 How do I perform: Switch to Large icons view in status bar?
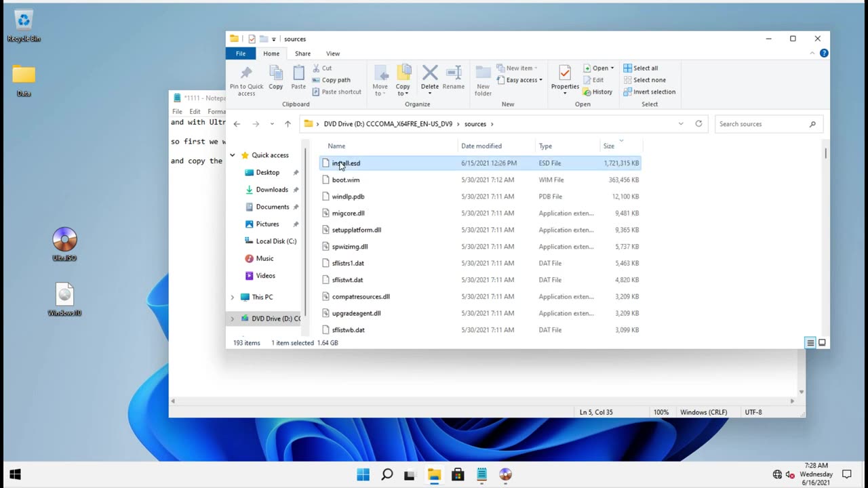[822, 343]
